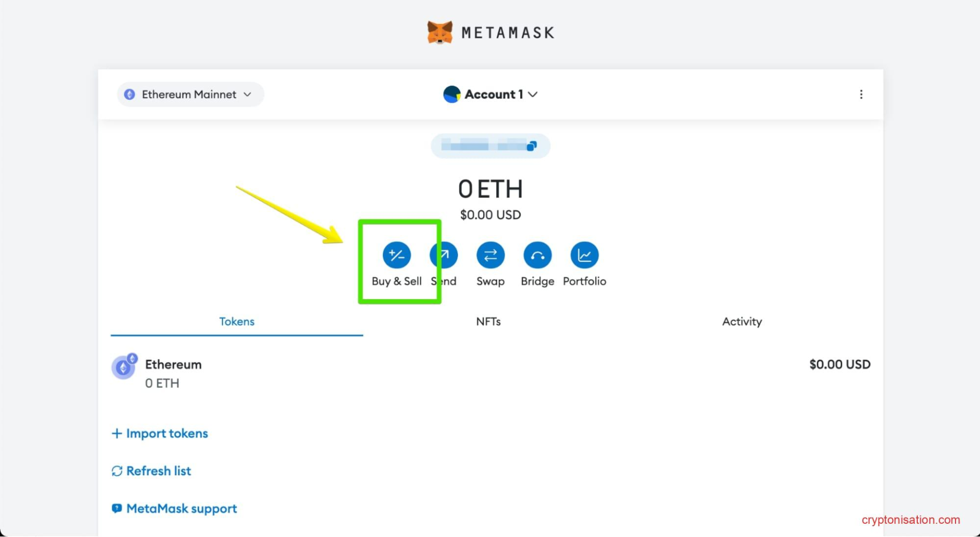Select the Ethereum token row balance
Image resolution: width=980 pixels, height=537 pixels.
(839, 364)
